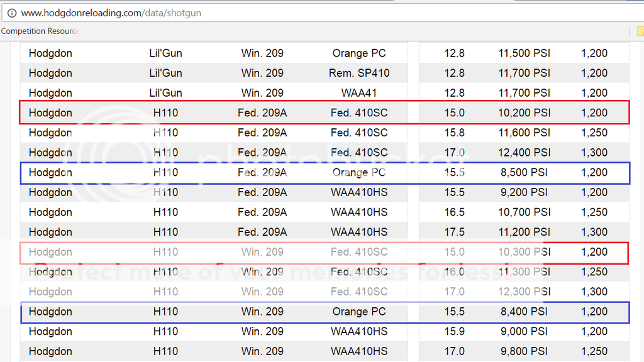The height and width of the screenshot is (362, 644).
Task: Select the faded red-boxed Win. 209 row
Action: (322, 251)
